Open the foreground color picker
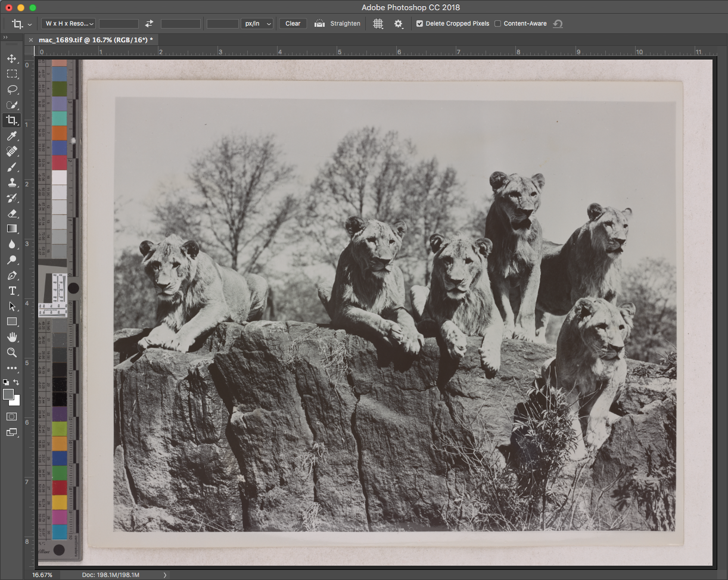Viewport: 728px width, 580px height. click(8, 394)
